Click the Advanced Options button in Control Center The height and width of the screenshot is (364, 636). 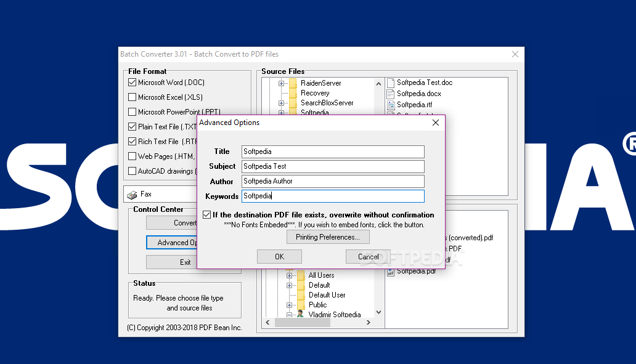pyautogui.click(x=171, y=243)
